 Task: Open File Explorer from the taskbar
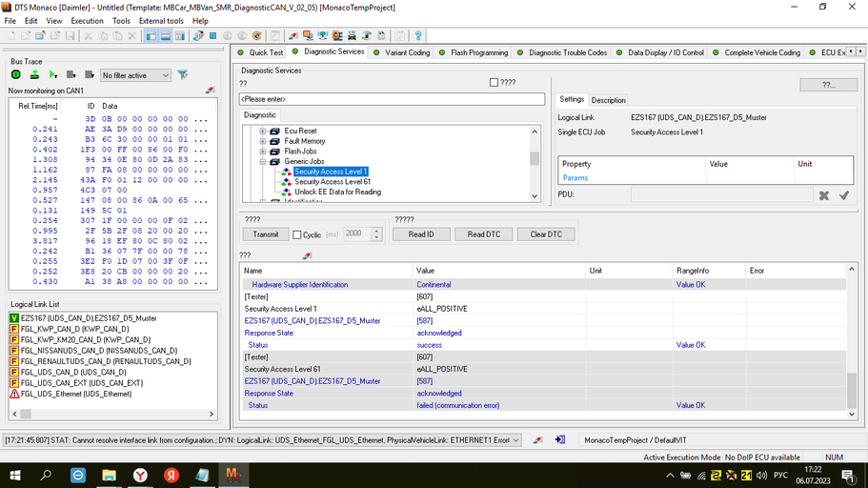[109, 476]
